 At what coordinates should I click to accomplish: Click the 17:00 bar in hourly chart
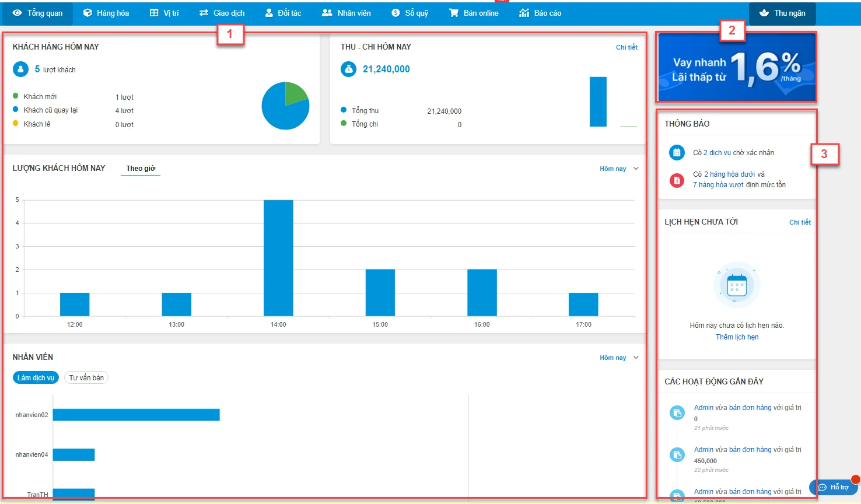pos(583,304)
